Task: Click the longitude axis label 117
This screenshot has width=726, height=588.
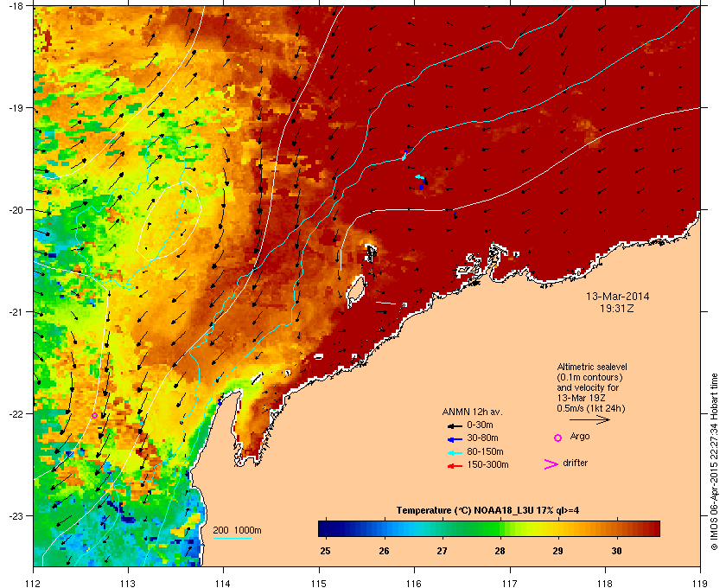Action: point(510,583)
